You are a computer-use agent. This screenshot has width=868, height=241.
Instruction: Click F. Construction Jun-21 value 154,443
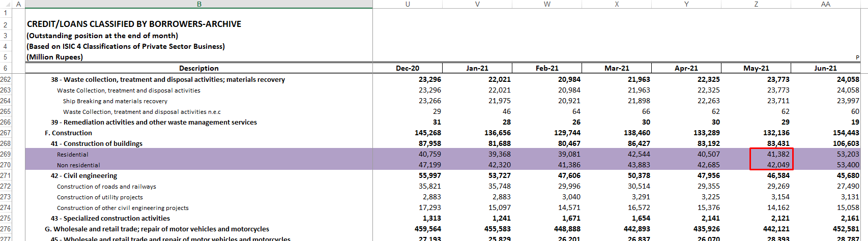click(846, 133)
